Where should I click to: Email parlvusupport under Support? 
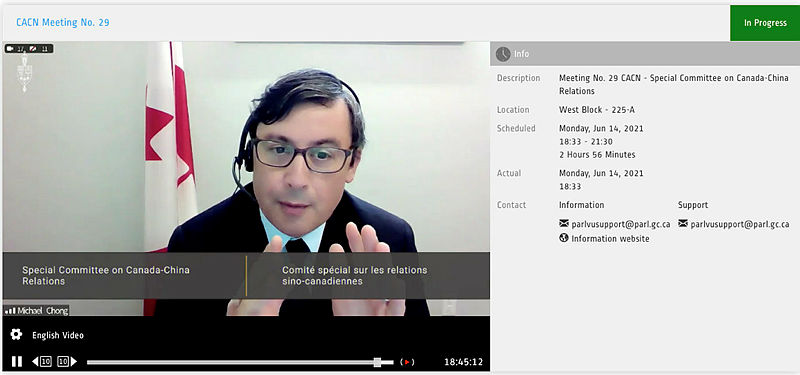coord(740,224)
